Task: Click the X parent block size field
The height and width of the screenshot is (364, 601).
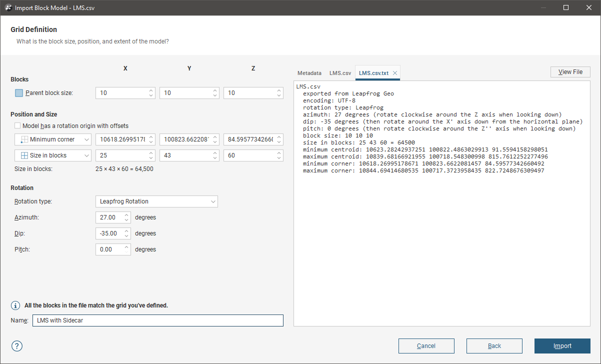Action: pyautogui.click(x=122, y=93)
